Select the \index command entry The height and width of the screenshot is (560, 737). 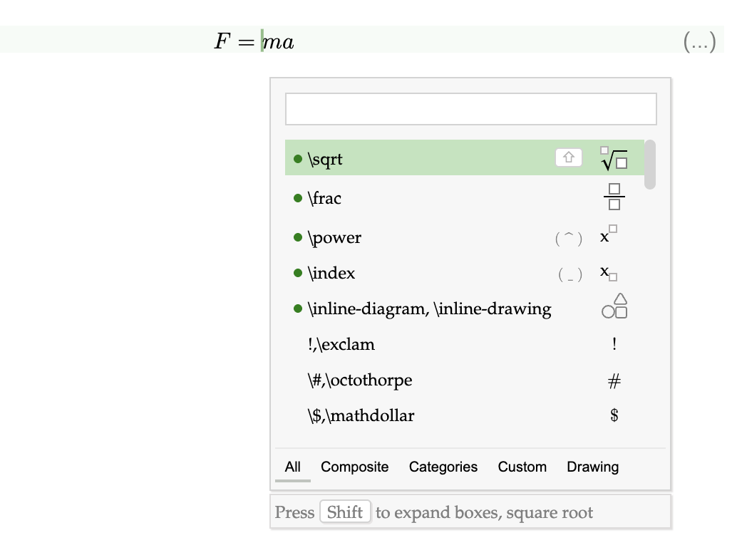coord(465,273)
